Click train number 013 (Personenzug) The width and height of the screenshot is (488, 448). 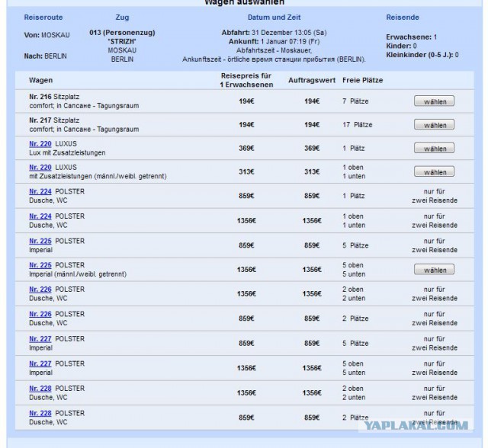122,33
